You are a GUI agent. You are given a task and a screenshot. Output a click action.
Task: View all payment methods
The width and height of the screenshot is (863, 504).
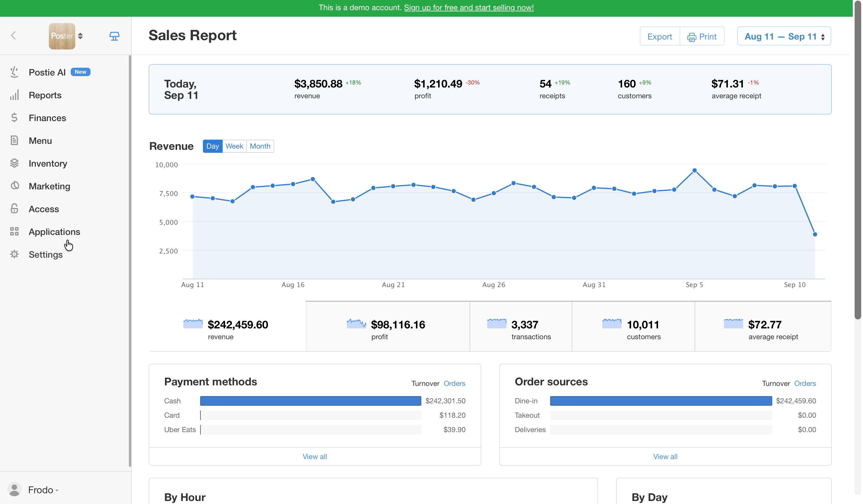(x=314, y=456)
